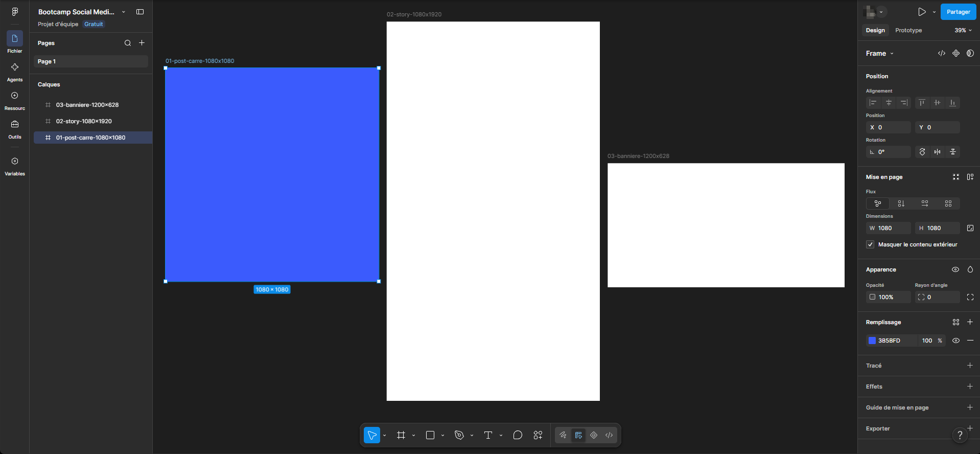Select the Text tool
Image resolution: width=980 pixels, height=454 pixels.
(x=488, y=435)
